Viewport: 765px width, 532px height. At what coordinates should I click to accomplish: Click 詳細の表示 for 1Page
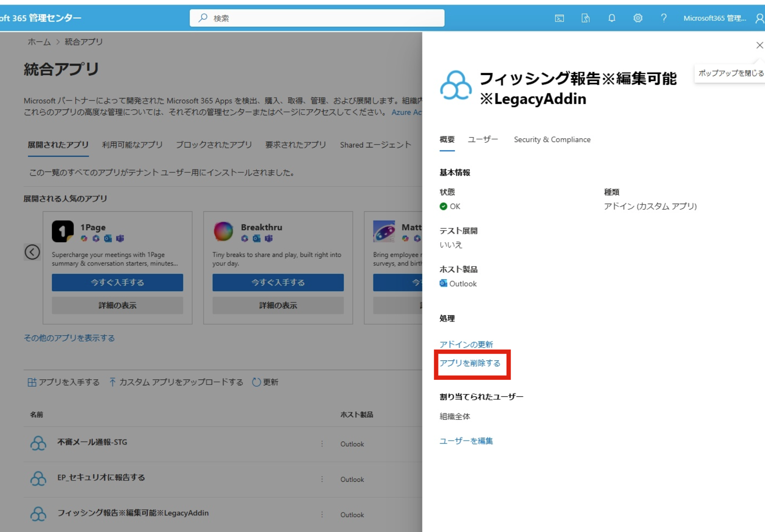point(117,305)
